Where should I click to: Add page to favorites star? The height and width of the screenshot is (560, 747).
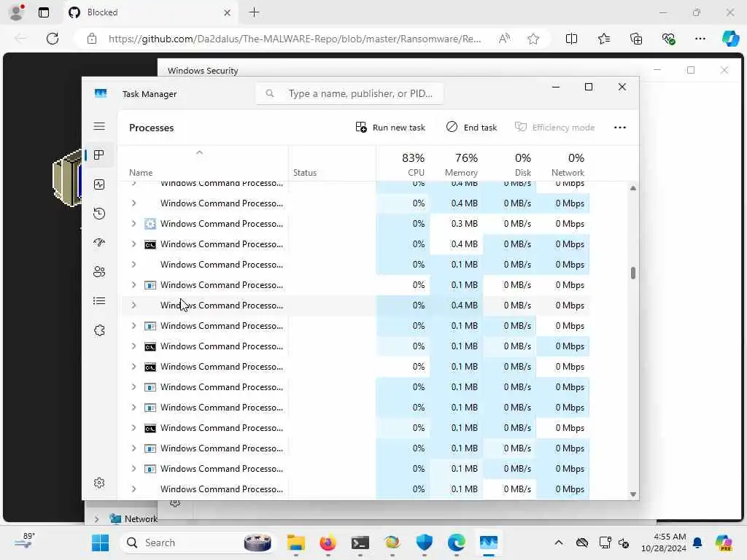tap(533, 39)
